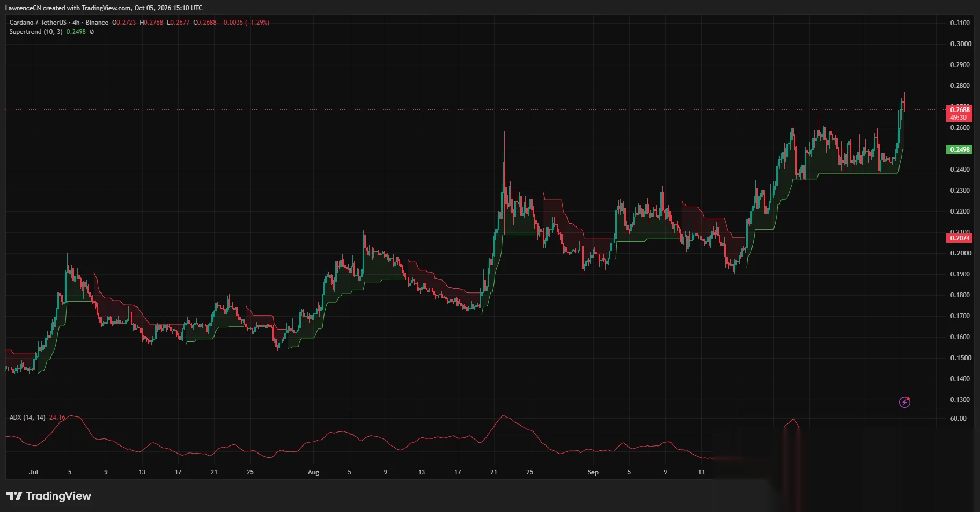Click the red current price label 0.2688

point(960,109)
